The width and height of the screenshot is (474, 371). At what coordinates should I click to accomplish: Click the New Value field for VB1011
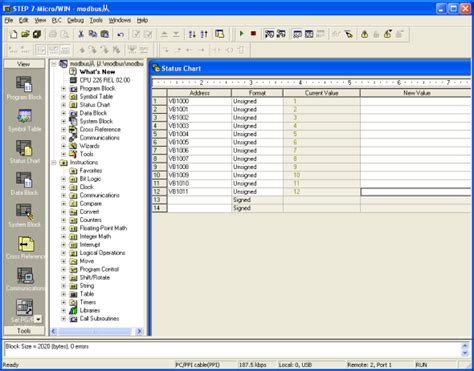click(416, 192)
